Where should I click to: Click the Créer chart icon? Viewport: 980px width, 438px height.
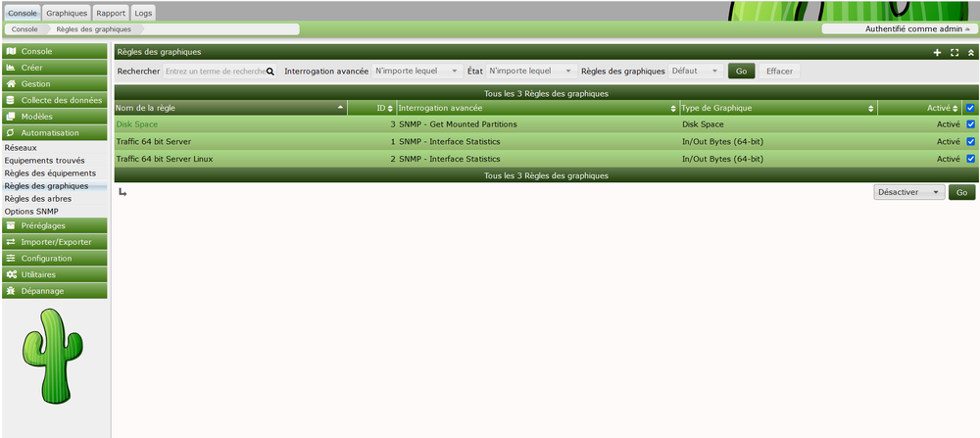[11, 68]
